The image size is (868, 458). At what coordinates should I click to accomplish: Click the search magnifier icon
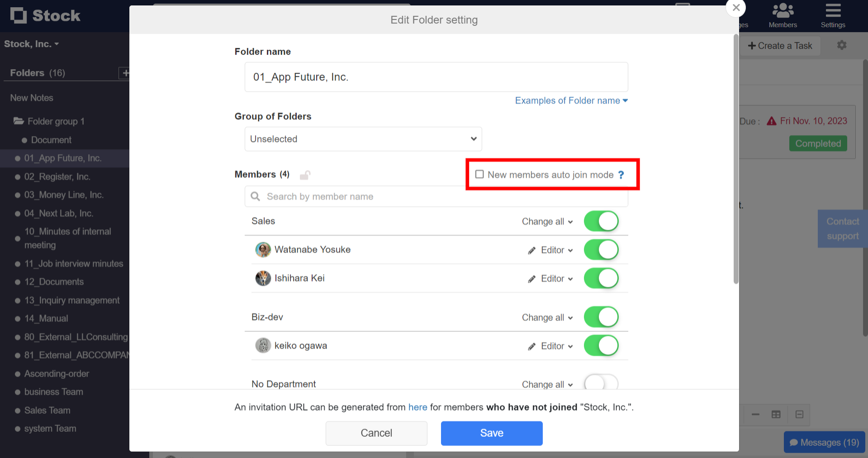point(256,197)
